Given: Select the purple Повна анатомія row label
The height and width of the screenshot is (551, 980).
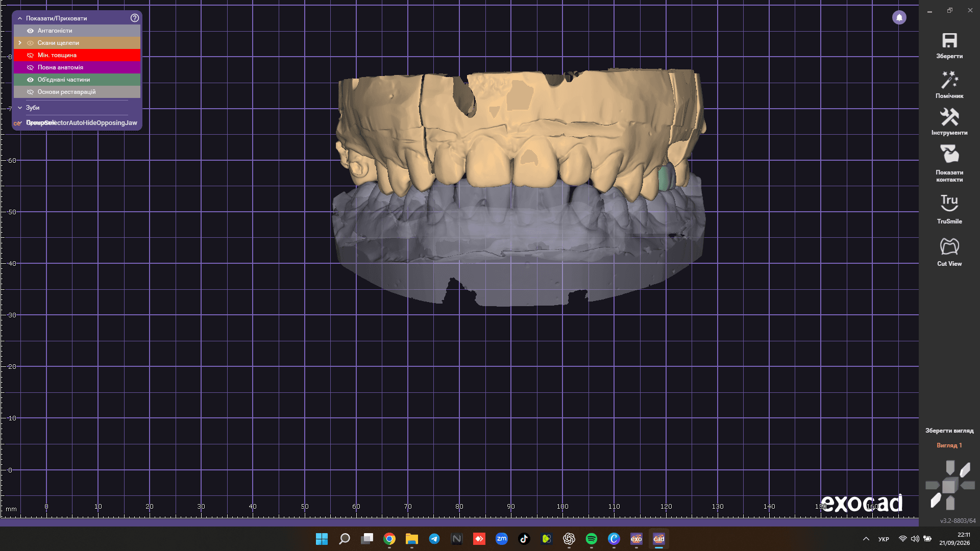Looking at the screenshot, I should pyautogui.click(x=60, y=67).
